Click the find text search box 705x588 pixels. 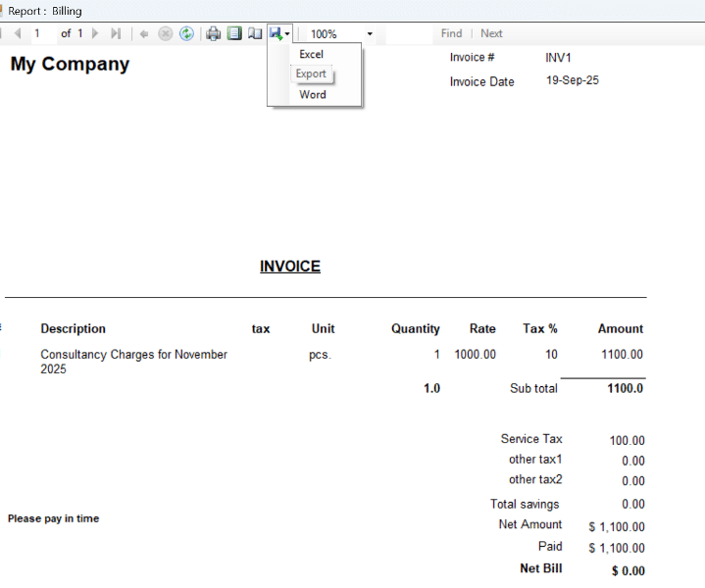coord(409,33)
